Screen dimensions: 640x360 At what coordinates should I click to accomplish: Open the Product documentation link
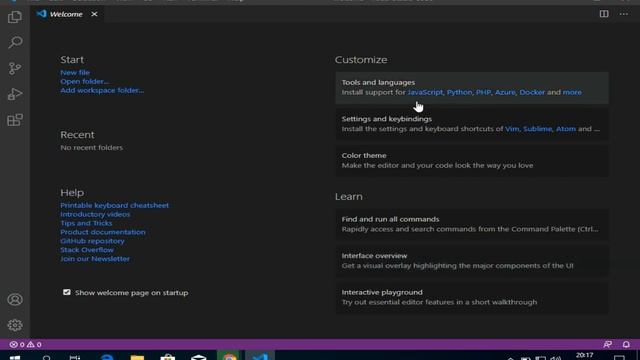pos(103,232)
